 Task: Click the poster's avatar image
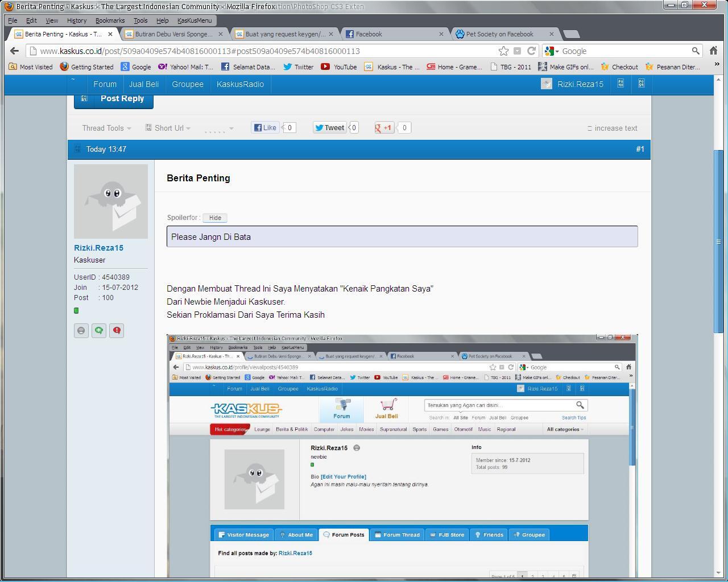111,201
